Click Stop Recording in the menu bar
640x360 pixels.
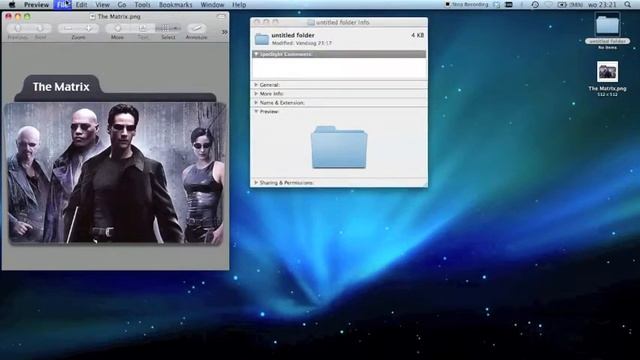[x=466, y=4]
